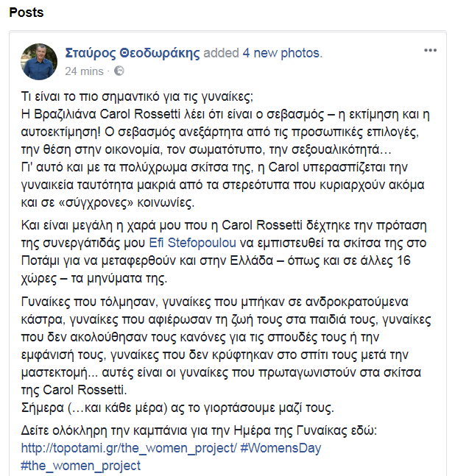Click the paragraph starting 'Γυναίκες που τόλμησαν'

226,346
